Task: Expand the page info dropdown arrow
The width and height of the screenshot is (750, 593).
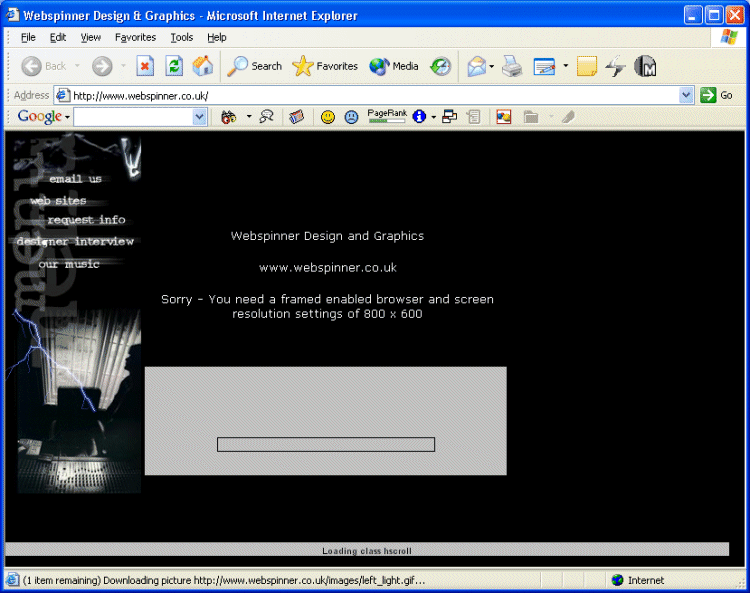Action: [x=433, y=117]
